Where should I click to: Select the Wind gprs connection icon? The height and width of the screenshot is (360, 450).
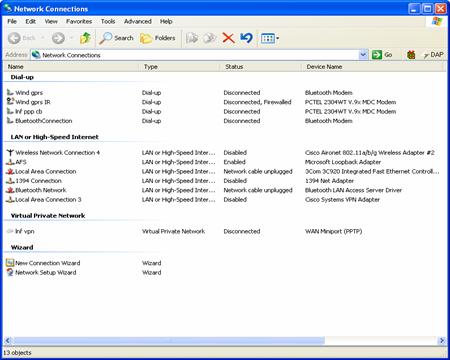[x=10, y=92]
